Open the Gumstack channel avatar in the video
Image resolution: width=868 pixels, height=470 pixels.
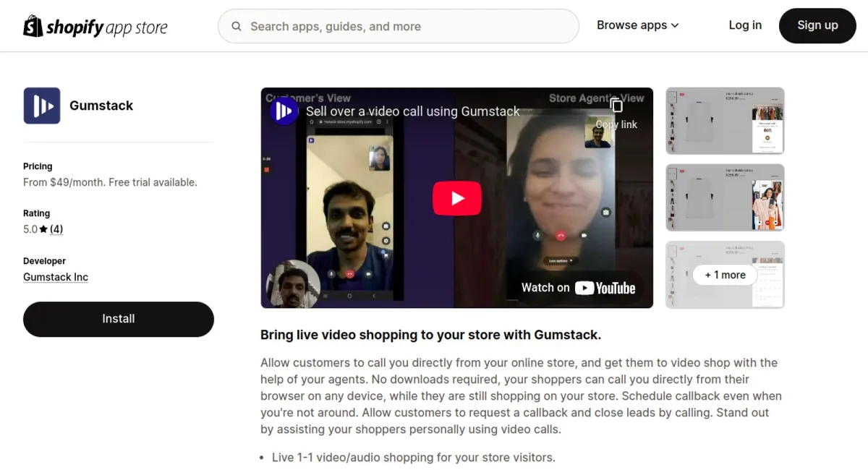click(x=284, y=111)
